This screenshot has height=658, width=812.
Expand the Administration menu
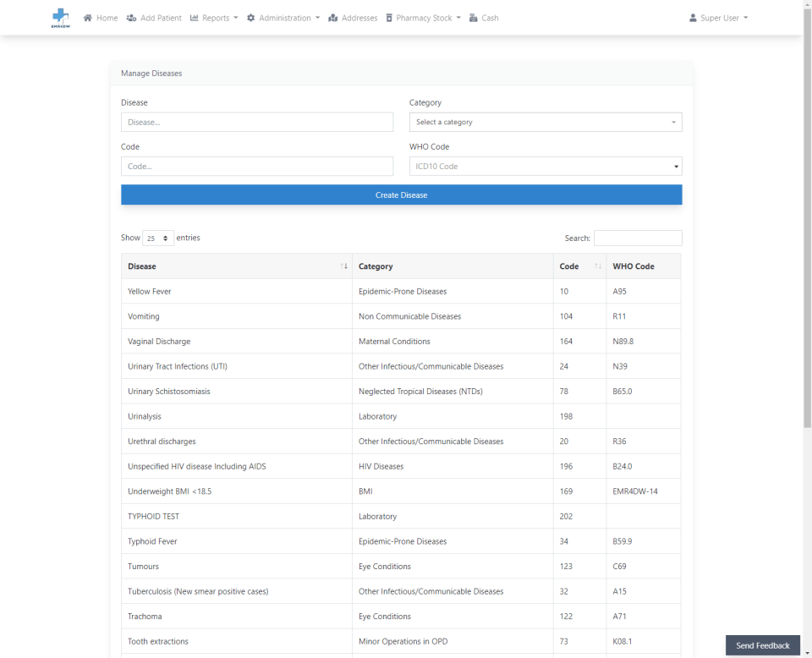tap(283, 18)
